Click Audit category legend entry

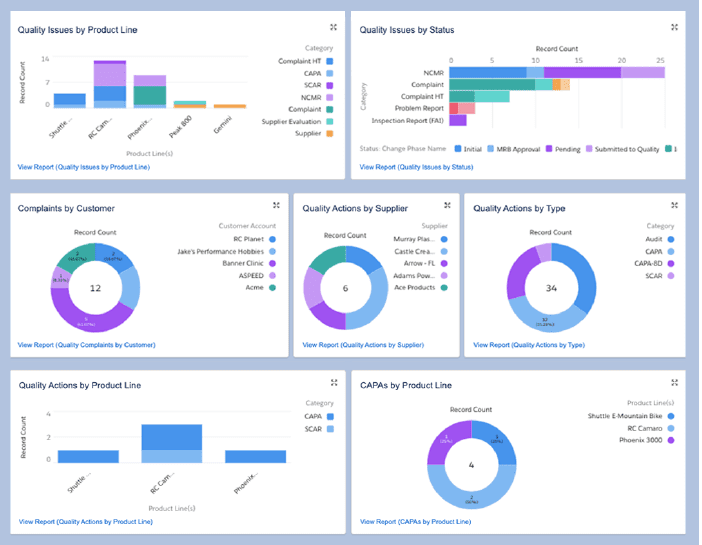pos(659,239)
